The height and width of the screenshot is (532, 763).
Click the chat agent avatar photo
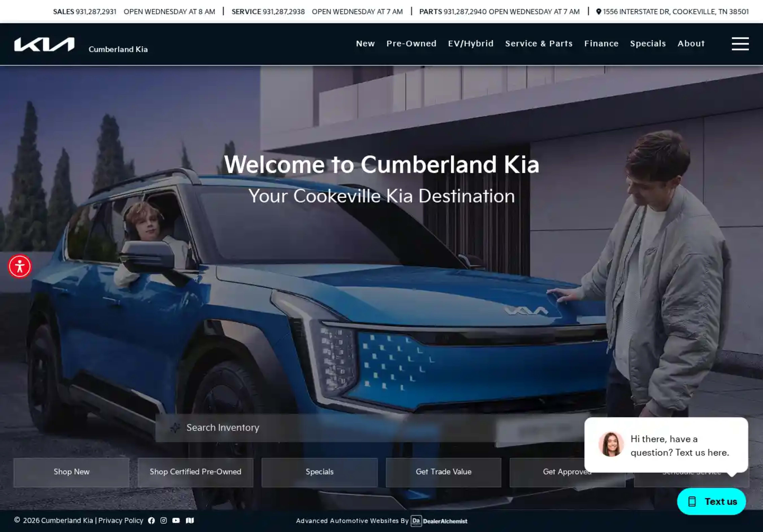point(611,445)
